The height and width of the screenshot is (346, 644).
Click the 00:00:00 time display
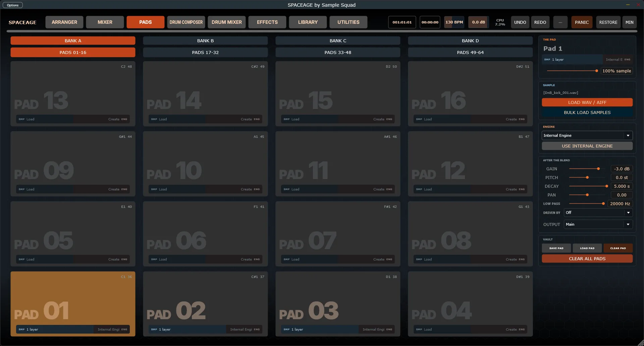(430, 22)
